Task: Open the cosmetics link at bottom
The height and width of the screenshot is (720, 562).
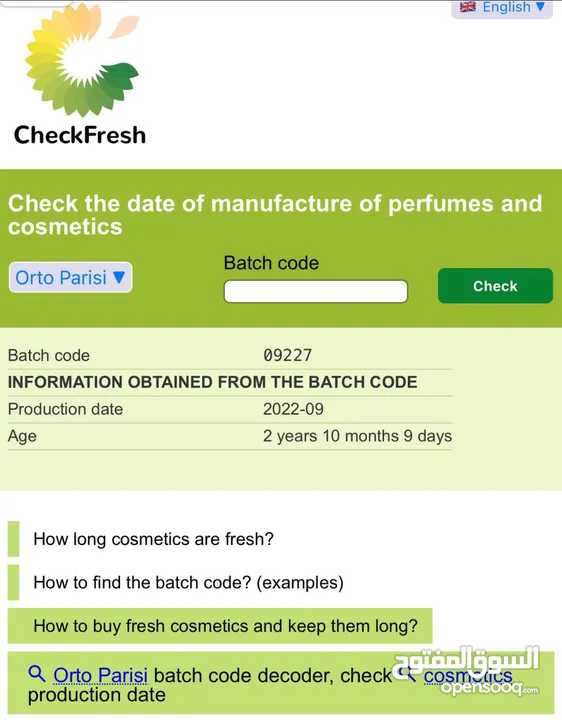Action: (x=467, y=675)
